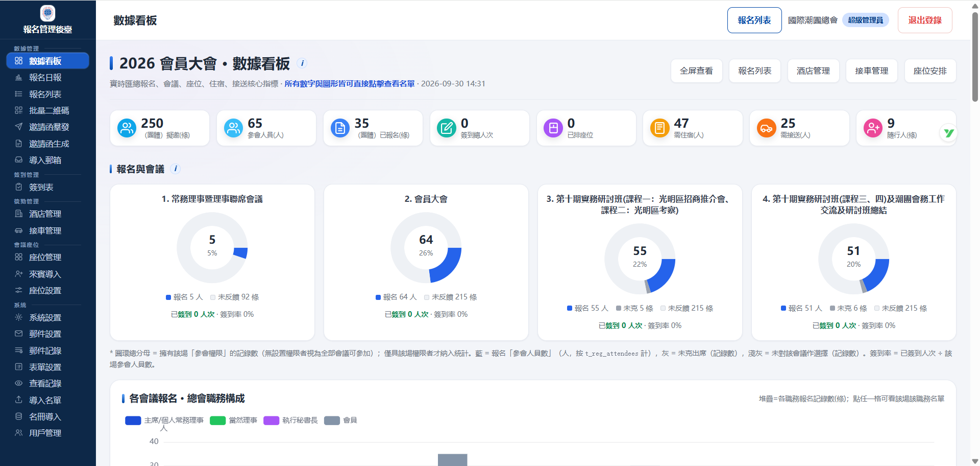Viewport: 980px width, 466px height.
Task: Click the scrollbar's down arrow
Action: [975, 461]
